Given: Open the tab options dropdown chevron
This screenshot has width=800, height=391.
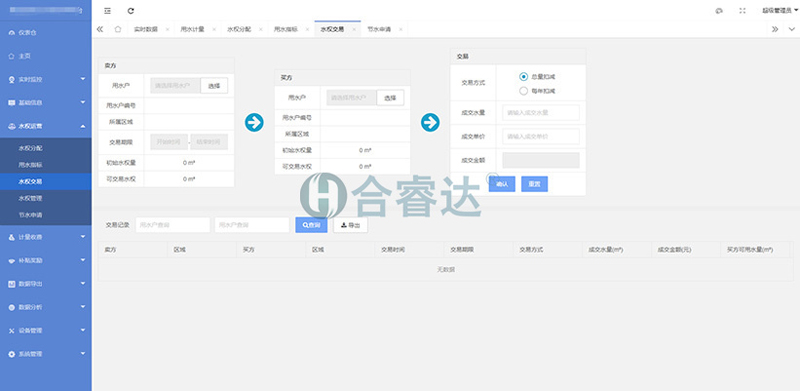Looking at the screenshot, I should (791, 29).
